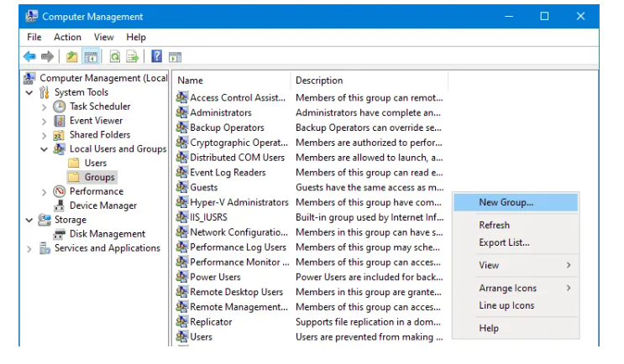Select the Distributed COM Users row

click(310, 158)
